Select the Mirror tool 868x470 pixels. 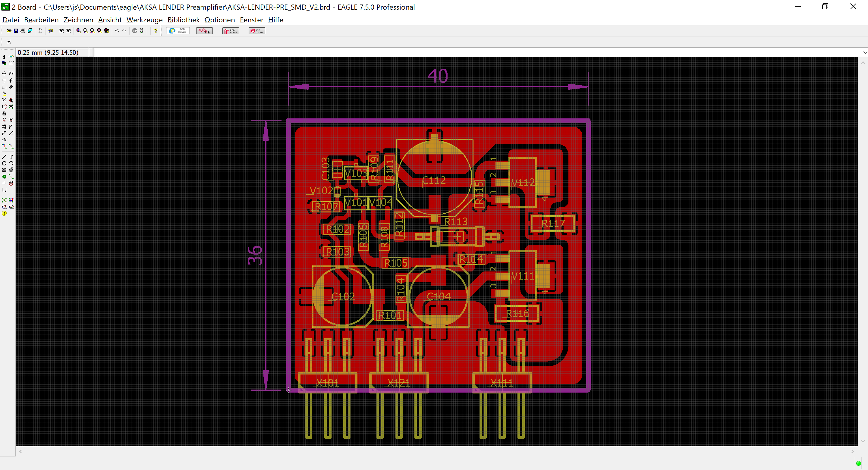coord(4,80)
